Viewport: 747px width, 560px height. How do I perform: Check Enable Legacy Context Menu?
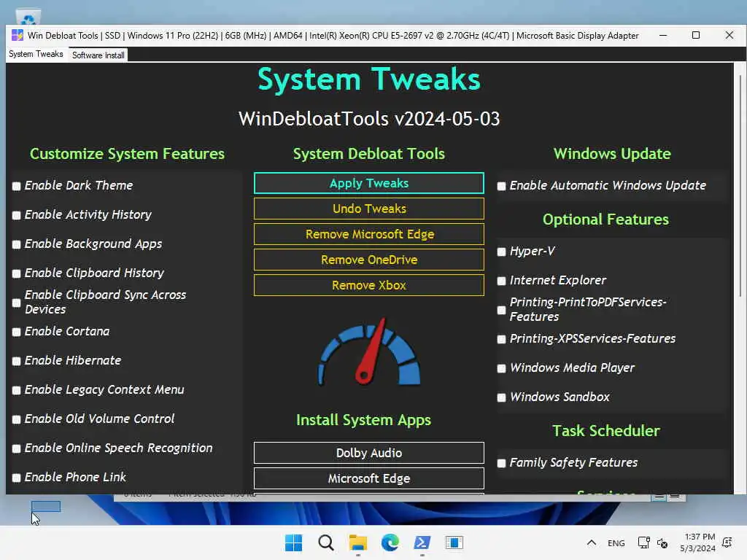click(x=16, y=390)
